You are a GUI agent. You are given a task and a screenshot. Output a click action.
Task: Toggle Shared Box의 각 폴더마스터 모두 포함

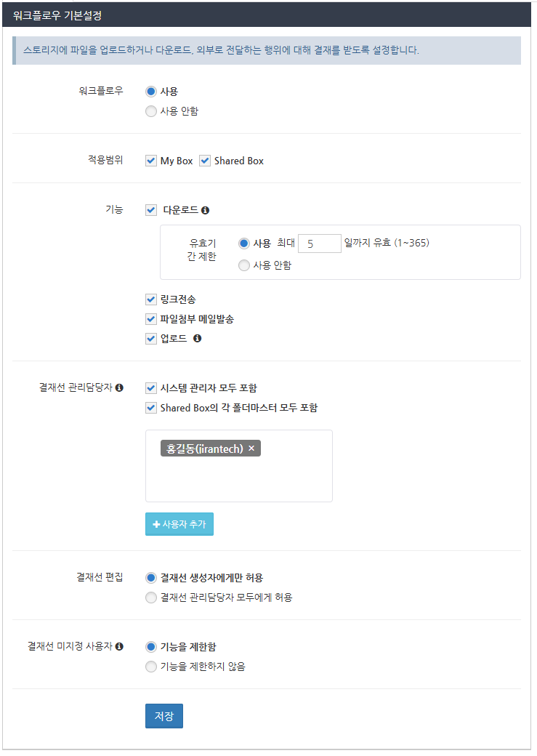151,408
